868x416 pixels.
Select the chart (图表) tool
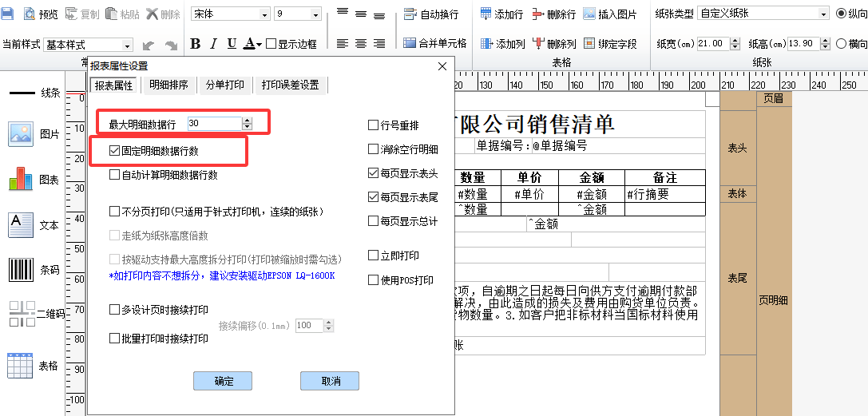22,180
